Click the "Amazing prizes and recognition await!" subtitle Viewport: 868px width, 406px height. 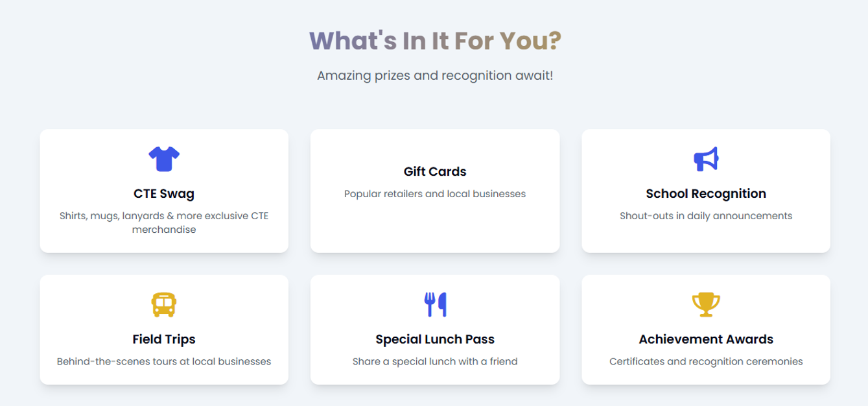point(435,75)
